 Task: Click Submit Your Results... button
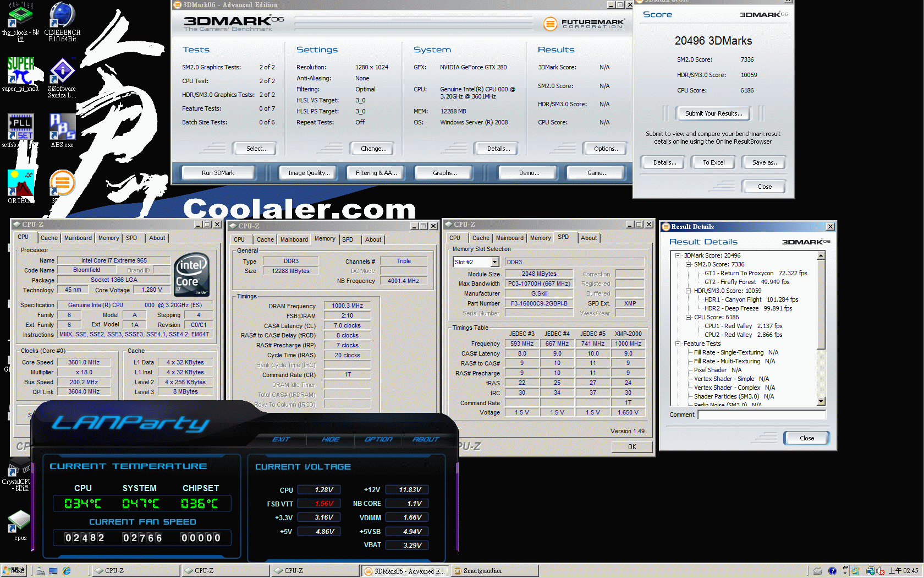713,113
